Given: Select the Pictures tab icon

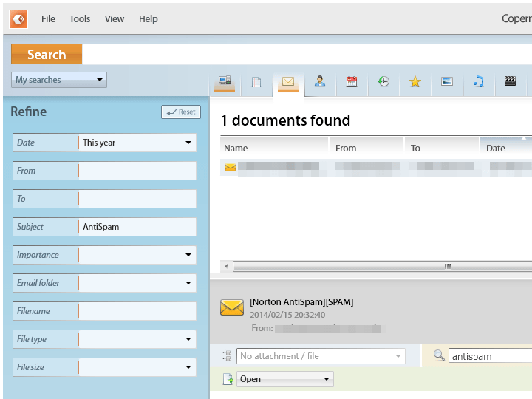Looking at the screenshot, I should click(x=447, y=82).
